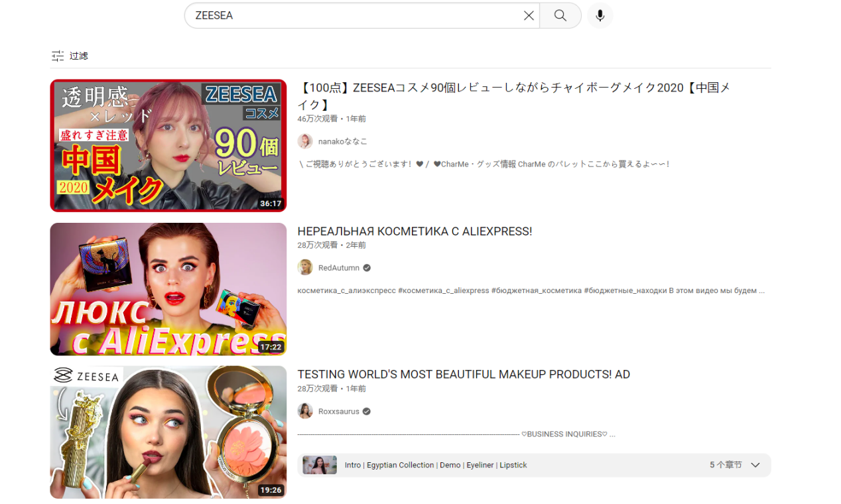841x504 pixels.
Task: Expand the 5 个章节 chapters label
Action: click(x=726, y=465)
